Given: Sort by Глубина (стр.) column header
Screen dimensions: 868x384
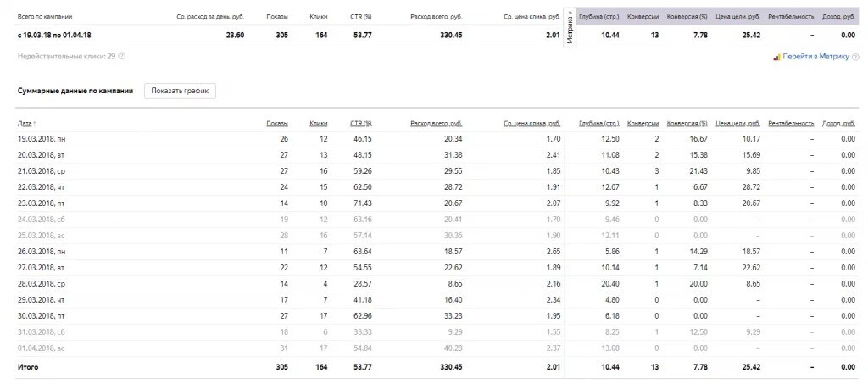Looking at the screenshot, I should pyautogui.click(x=598, y=124).
